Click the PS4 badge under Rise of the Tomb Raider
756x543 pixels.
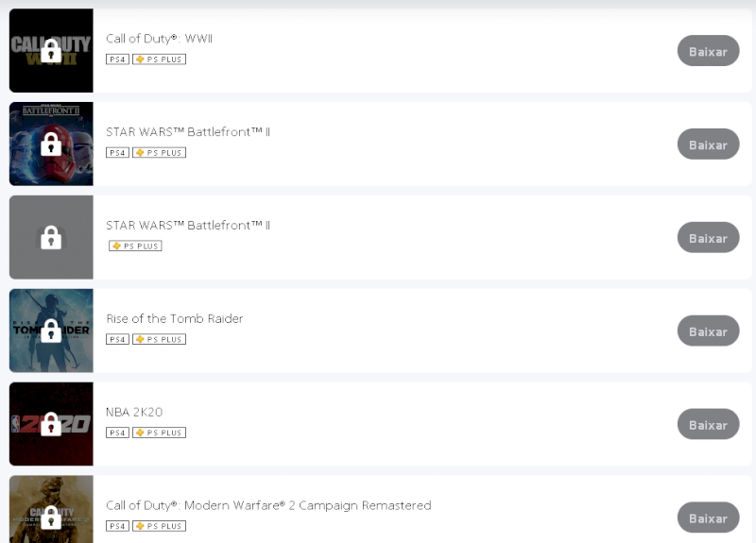click(117, 339)
